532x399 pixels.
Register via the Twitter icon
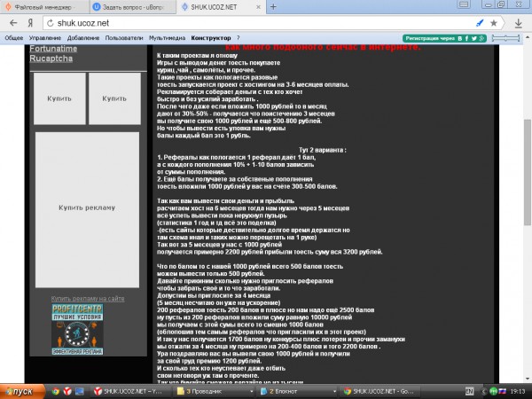tap(474, 38)
